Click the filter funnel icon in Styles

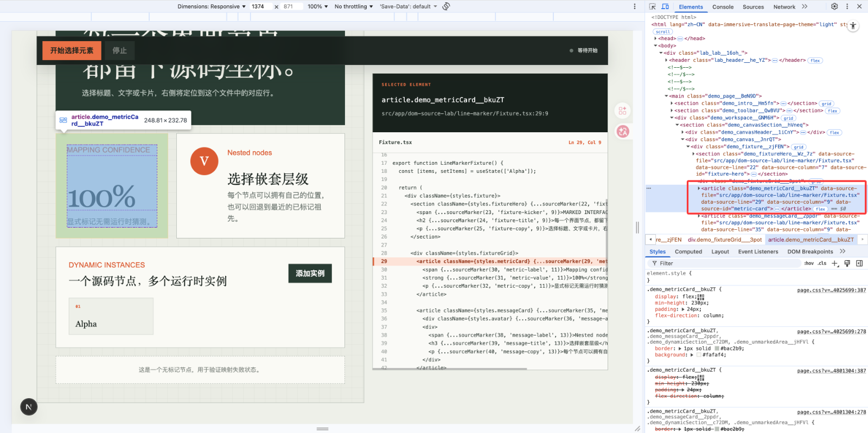[654, 263]
